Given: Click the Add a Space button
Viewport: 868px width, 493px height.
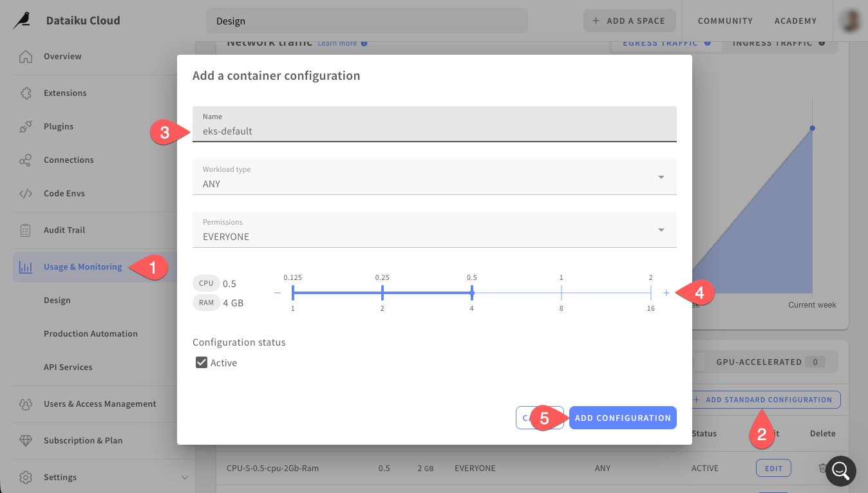Looking at the screenshot, I should click(630, 21).
